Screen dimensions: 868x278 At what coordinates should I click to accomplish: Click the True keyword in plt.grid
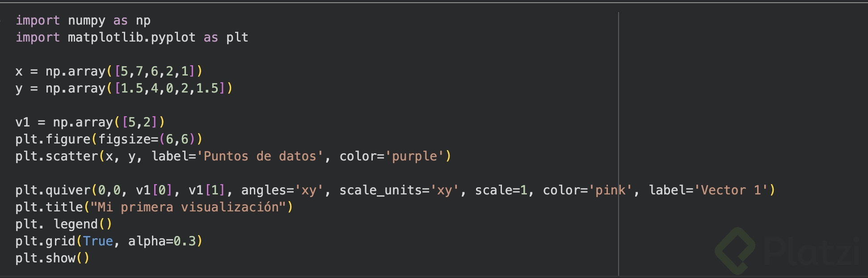[98, 241]
